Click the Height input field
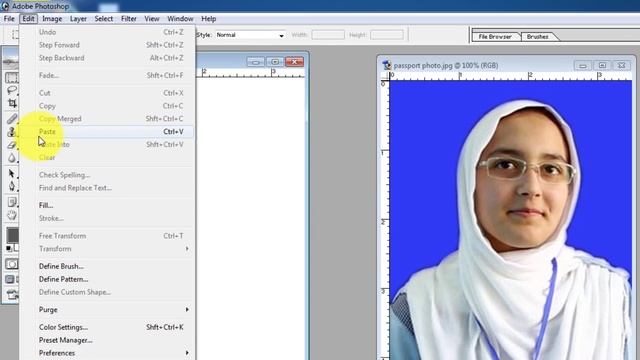The width and height of the screenshot is (640, 360). tap(387, 35)
